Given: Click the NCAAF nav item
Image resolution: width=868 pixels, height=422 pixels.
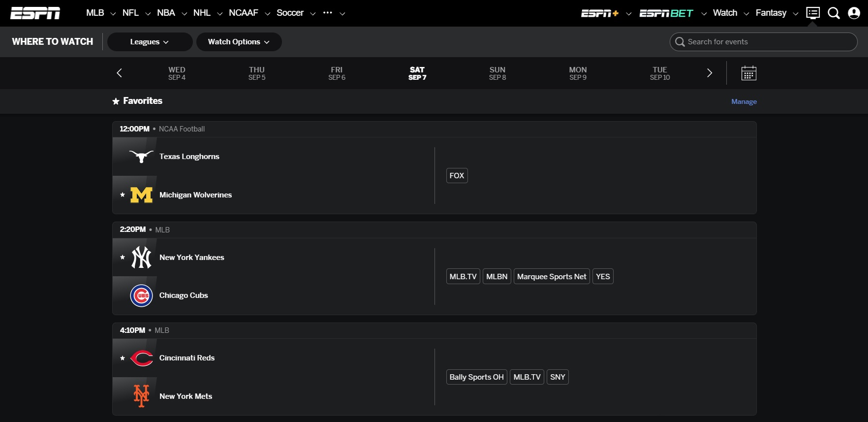Looking at the screenshot, I should coord(244,13).
